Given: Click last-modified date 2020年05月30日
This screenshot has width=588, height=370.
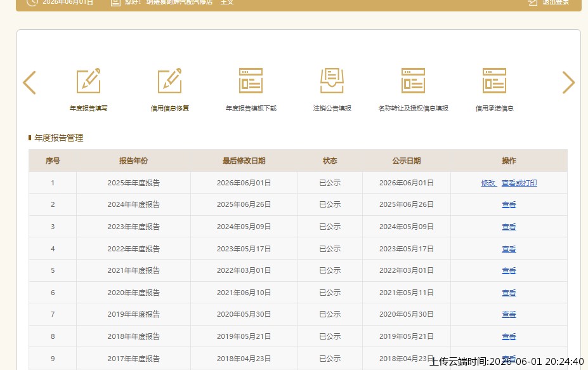Looking at the screenshot, I should pos(244,314).
